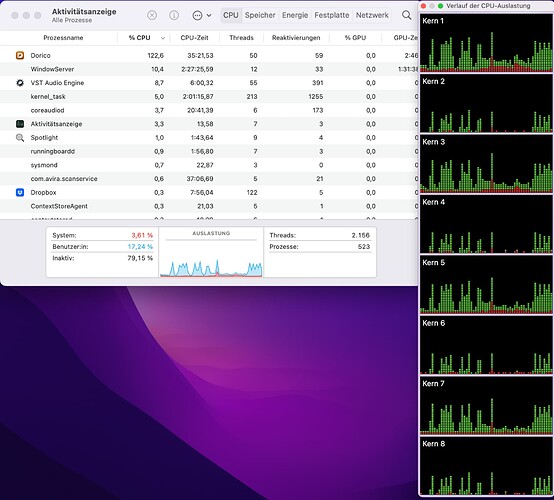
Task: Switch to the Energie tab
Action: [x=295, y=15]
